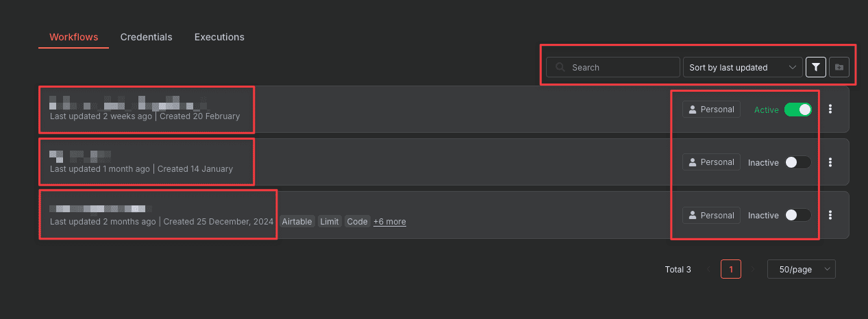Viewport: 868px width, 319px height.
Task: Open three-dot menu for the Active workflow
Action: [x=830, y=109]
